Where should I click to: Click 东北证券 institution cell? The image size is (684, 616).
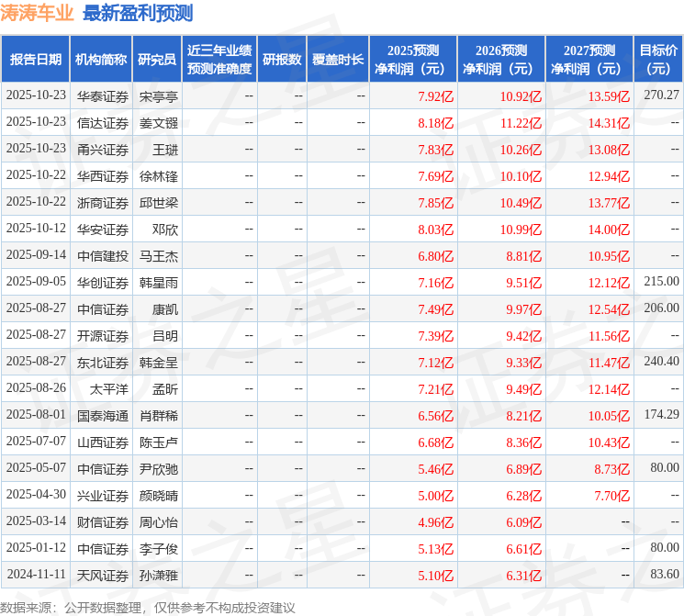(x=103, y=363)
